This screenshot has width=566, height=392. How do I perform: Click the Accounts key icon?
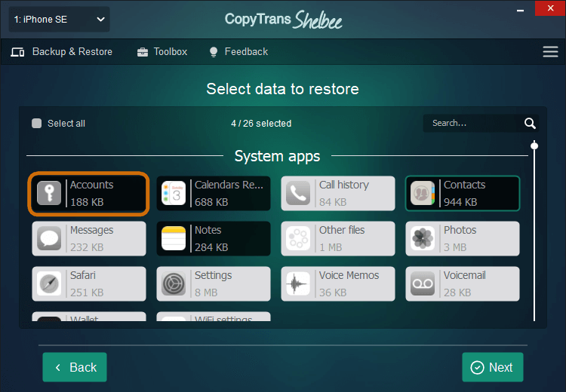pos(49,193)
